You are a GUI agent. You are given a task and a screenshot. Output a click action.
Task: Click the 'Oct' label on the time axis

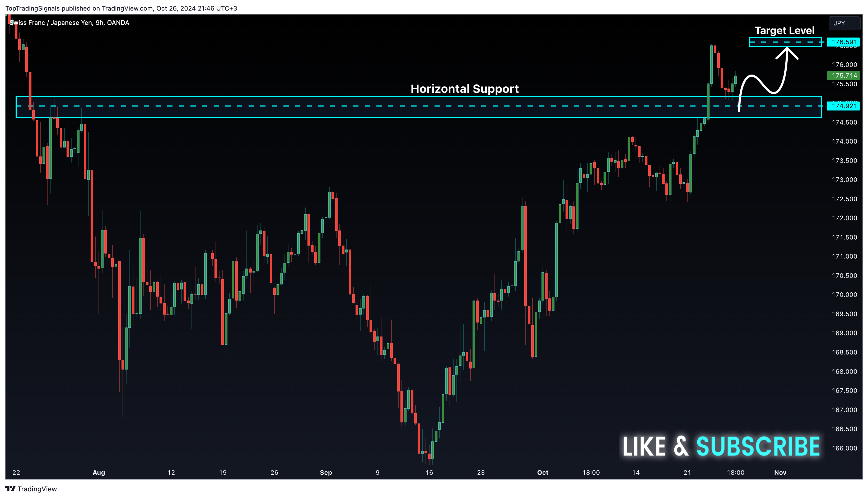click(x=542, y=472)
